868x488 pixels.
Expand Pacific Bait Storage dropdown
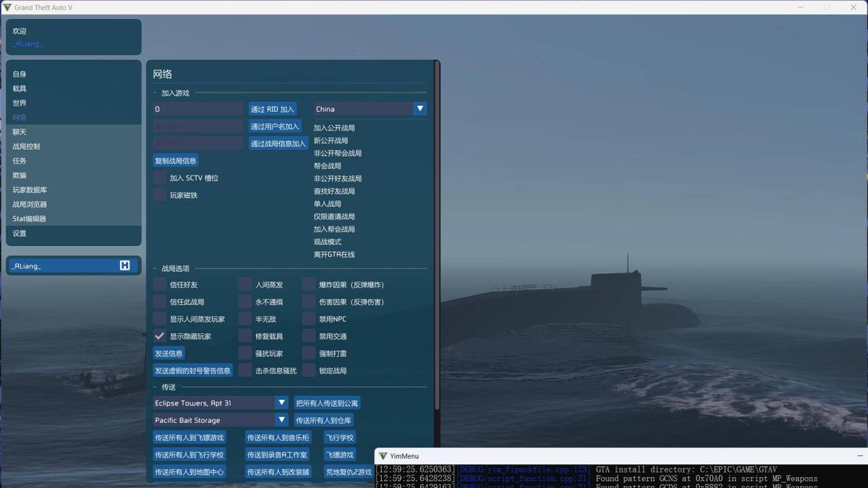[221, 420]
